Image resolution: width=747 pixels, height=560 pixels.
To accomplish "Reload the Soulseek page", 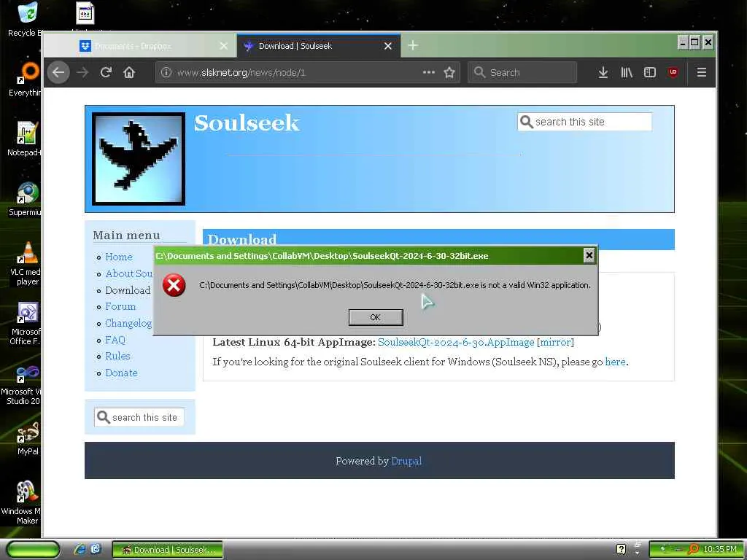I will click(106, 72).
